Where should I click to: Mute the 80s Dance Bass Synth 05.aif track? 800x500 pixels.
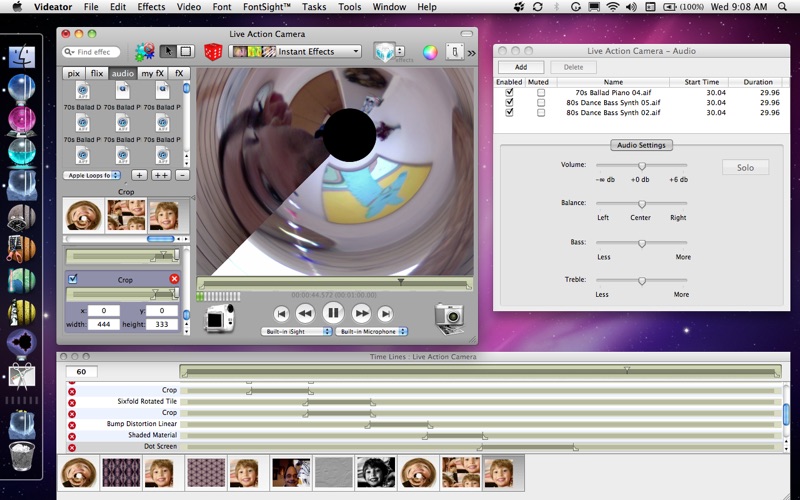coord(541,103)
